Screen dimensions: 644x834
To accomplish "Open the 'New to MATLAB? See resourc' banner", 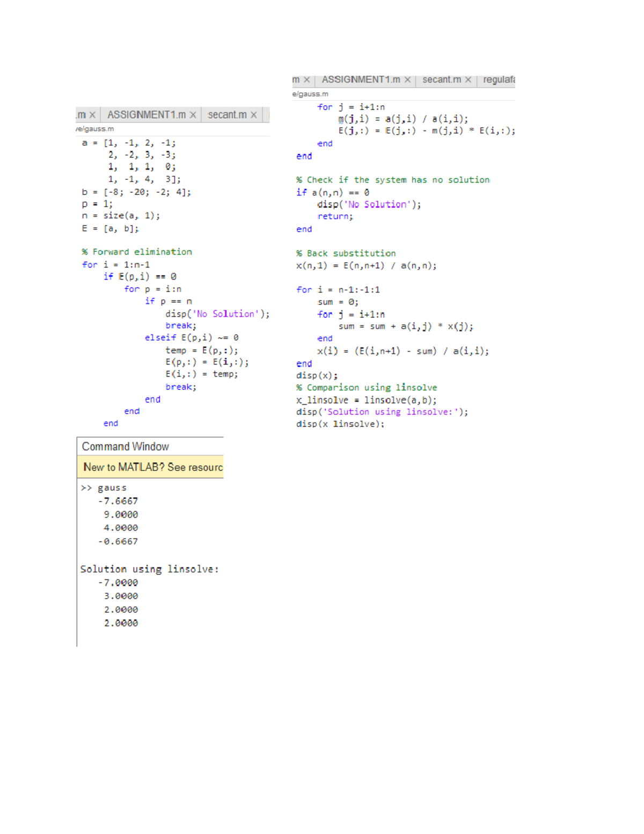I will coord(150,467).
